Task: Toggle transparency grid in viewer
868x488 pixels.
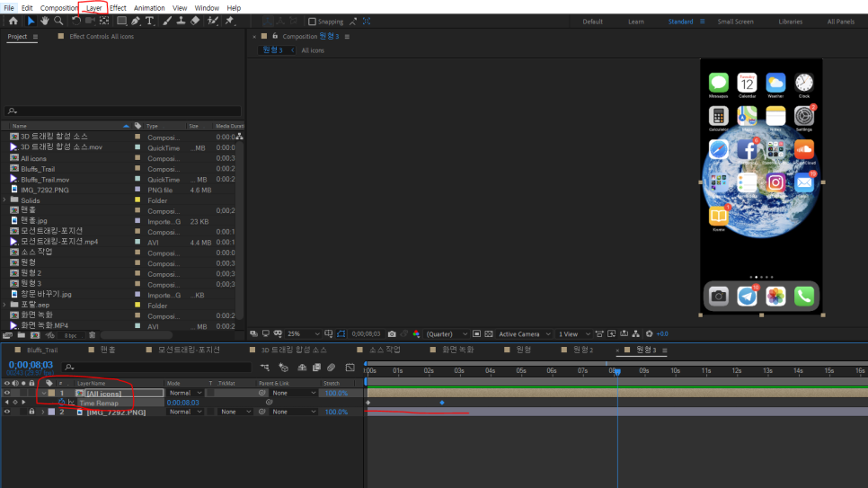Action: coord(489,334)
